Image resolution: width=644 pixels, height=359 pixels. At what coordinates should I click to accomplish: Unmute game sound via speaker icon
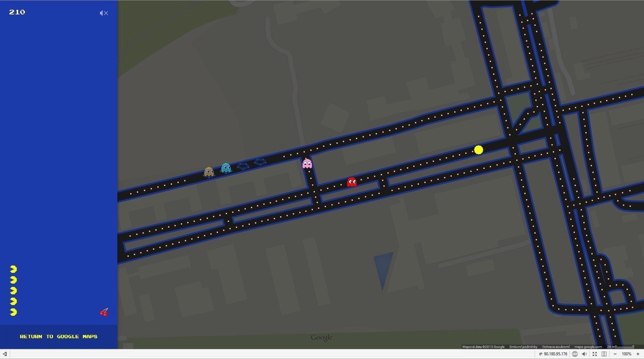tap(104, 13)
